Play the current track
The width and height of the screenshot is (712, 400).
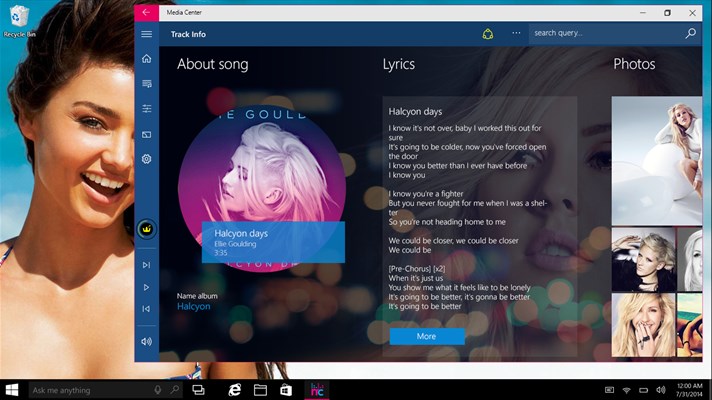point(146,287)
